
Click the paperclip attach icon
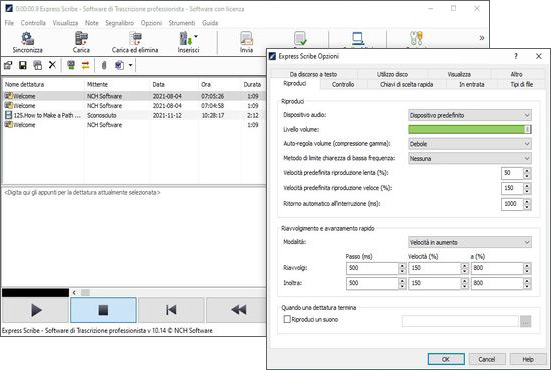[104, 65]
